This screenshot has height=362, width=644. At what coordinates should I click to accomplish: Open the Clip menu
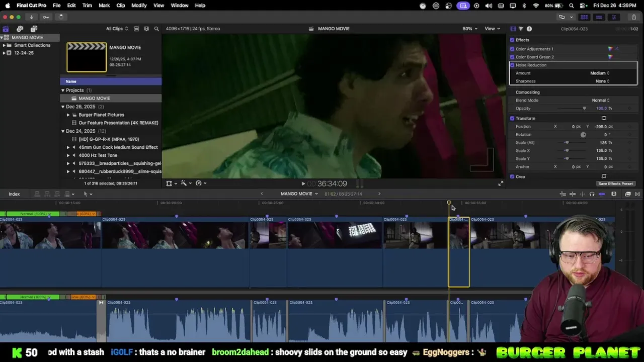click(121, 6)
